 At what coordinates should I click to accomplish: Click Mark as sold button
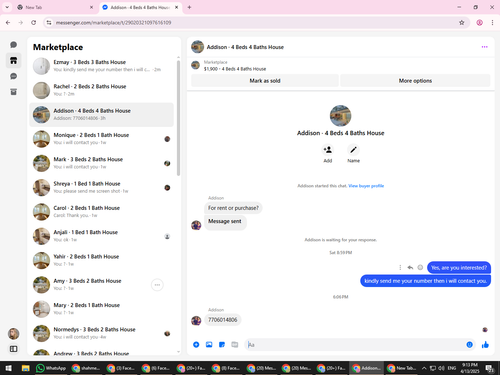[x=265, y=81]
